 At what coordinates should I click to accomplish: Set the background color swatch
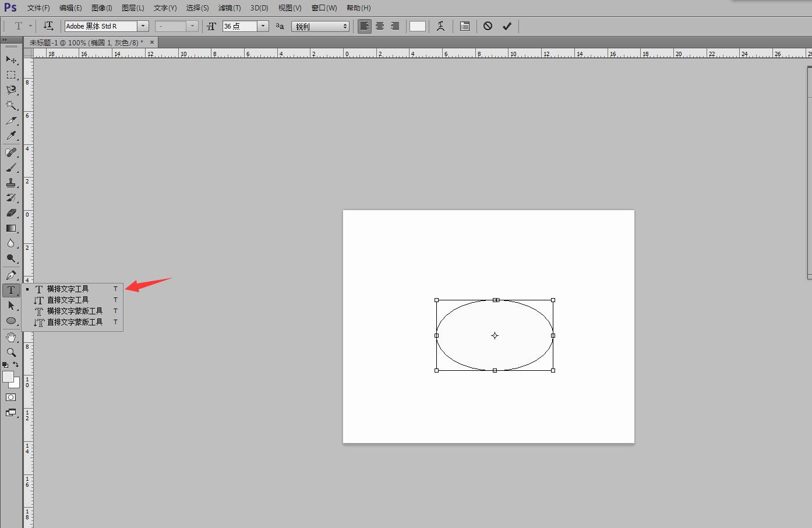tap(16, 384)
